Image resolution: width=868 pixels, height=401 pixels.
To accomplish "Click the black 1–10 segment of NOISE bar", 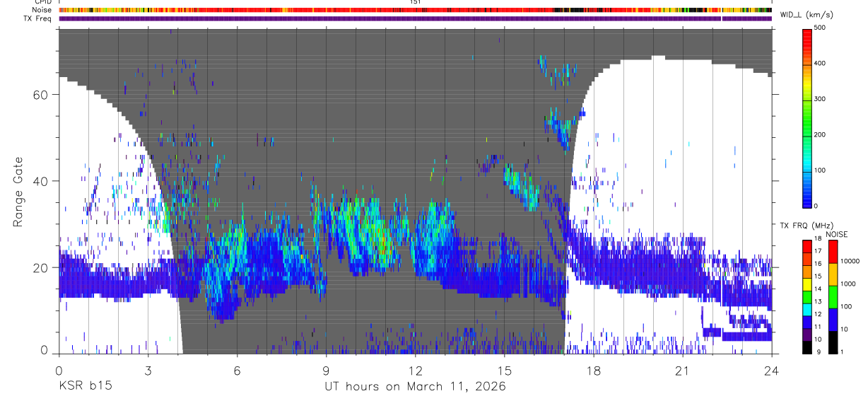I will pyautogui.click(x=833, y=342).
